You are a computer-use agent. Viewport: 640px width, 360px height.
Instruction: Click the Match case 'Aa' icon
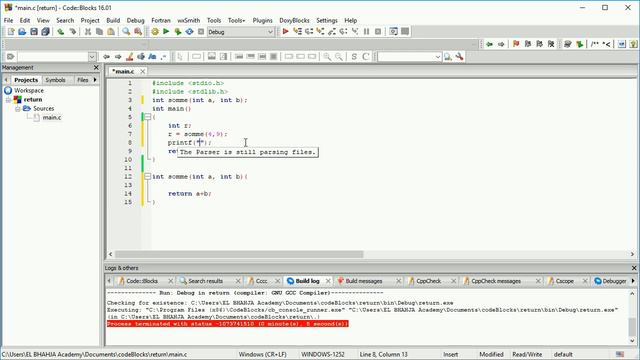click(152, 57)
